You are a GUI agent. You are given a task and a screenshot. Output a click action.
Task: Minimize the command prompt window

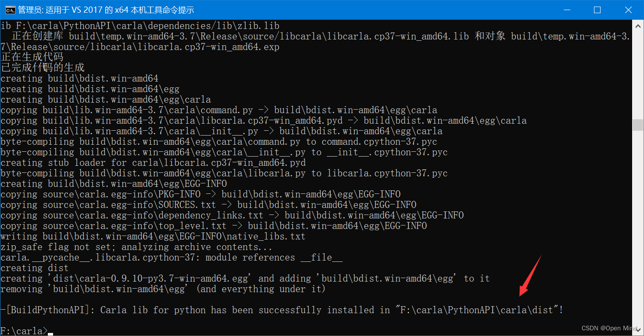tap(567, 9)
